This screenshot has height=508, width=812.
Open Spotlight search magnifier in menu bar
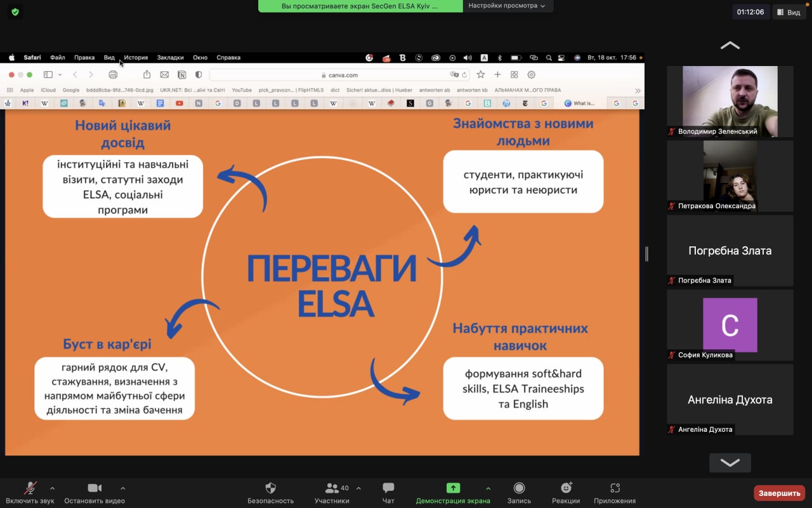(549, 57)
